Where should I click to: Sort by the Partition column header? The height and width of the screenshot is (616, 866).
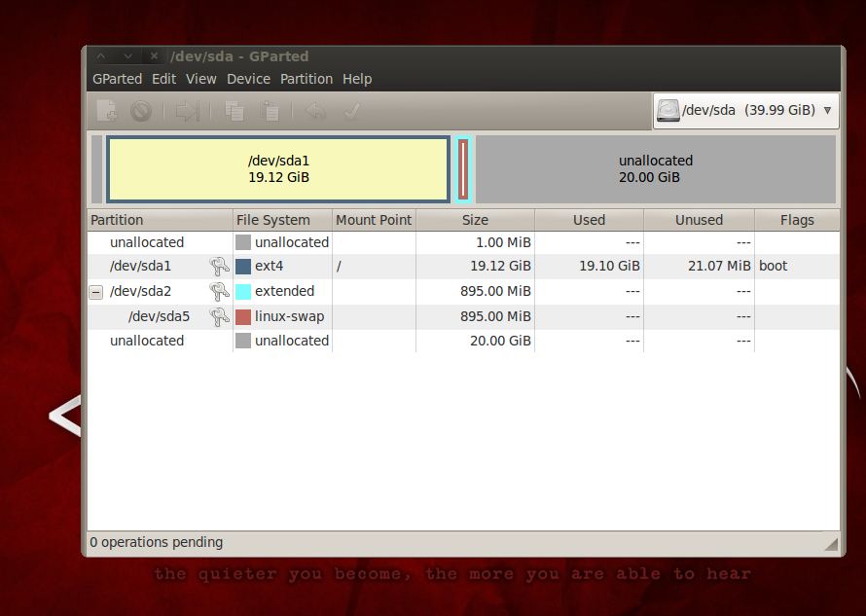tap(160, 220)
